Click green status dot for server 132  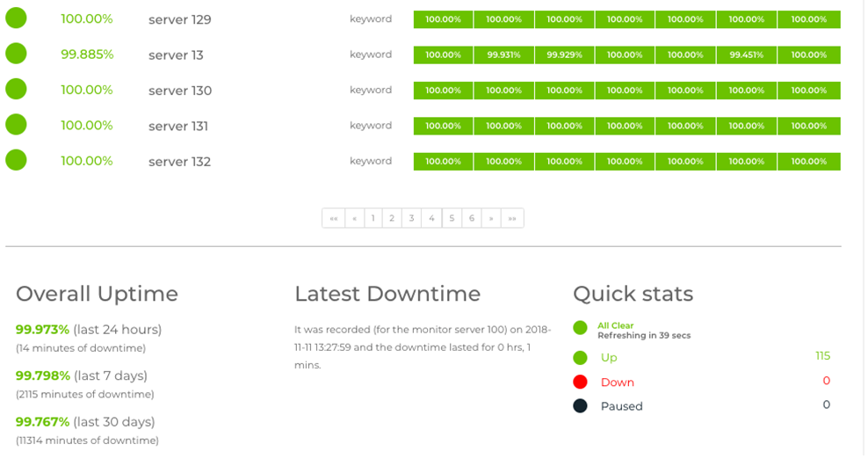[x=16, y=160]
